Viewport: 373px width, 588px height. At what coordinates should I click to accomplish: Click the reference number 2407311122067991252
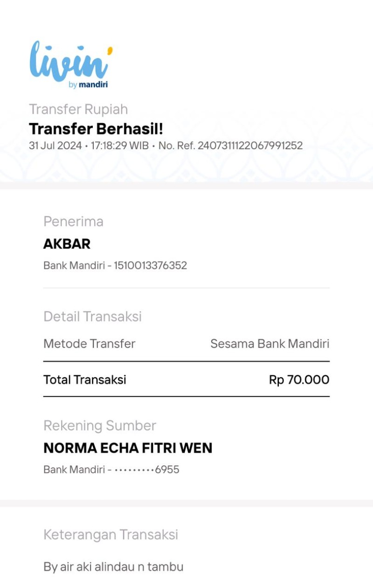[250, 145]
